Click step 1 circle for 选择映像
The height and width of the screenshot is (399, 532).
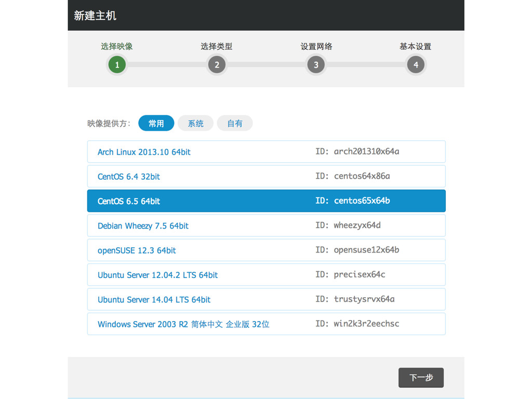click(x=117, y=65)
